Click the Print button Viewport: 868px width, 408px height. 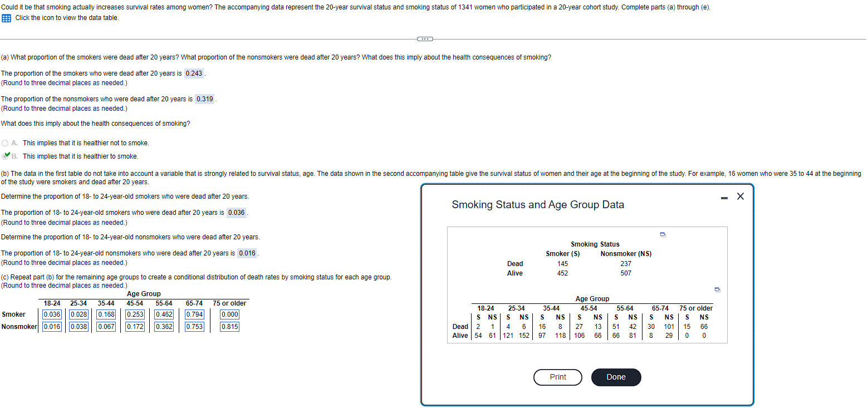[x=557, y=377]
